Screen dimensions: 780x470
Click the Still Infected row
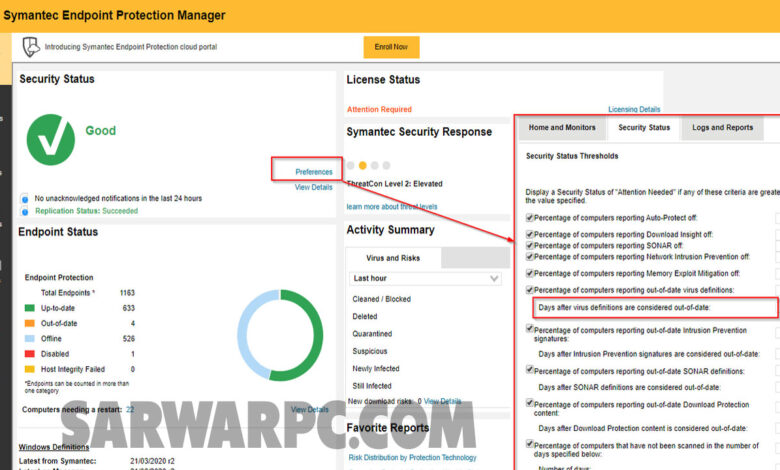click(x=372, y=386)
